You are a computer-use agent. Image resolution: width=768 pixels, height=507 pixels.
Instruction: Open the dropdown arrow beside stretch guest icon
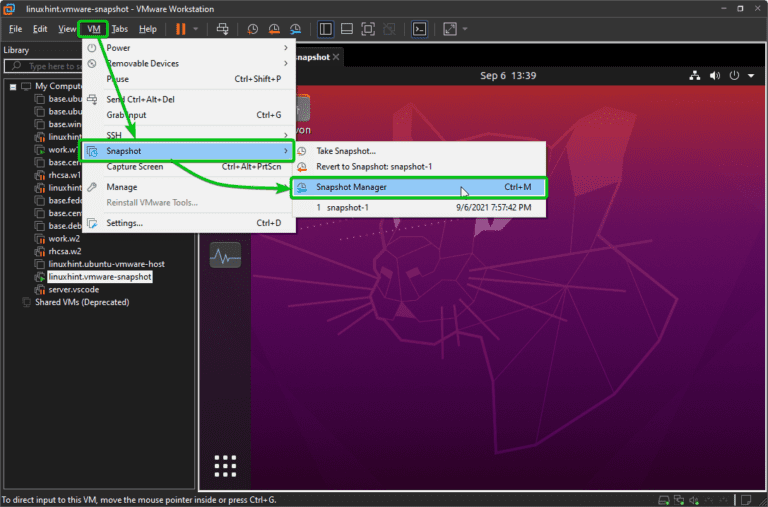coord(465,29)
